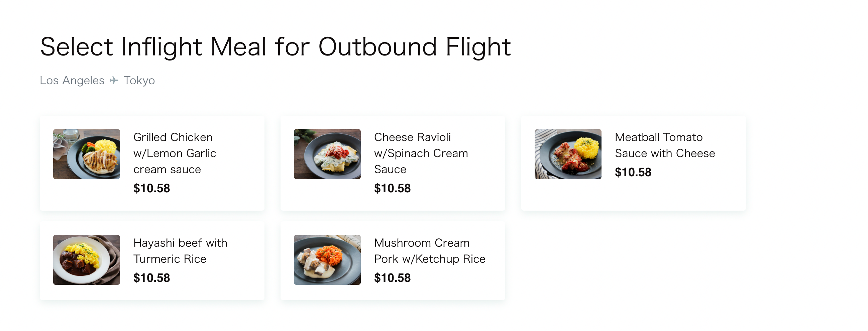This screenshot has height=331, width=868.
Task: Select Mushroom Cream Pork w/Ketchup Rice title
Action: click(429, 251)
